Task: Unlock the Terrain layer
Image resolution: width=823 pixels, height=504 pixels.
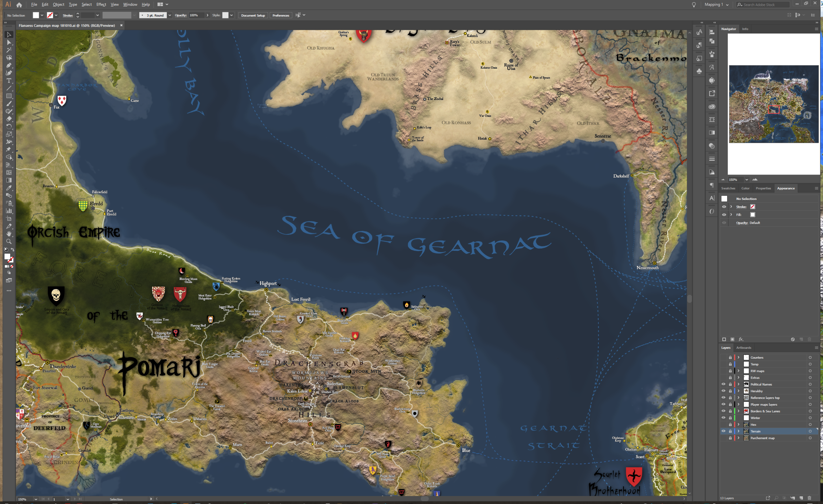Action: coord(730,432)
